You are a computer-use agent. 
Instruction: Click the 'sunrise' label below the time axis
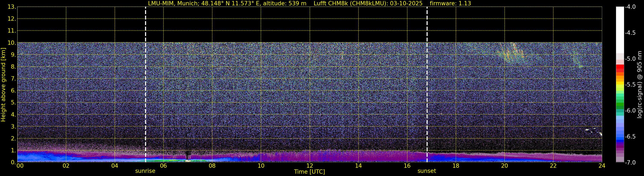pos(145,171)
